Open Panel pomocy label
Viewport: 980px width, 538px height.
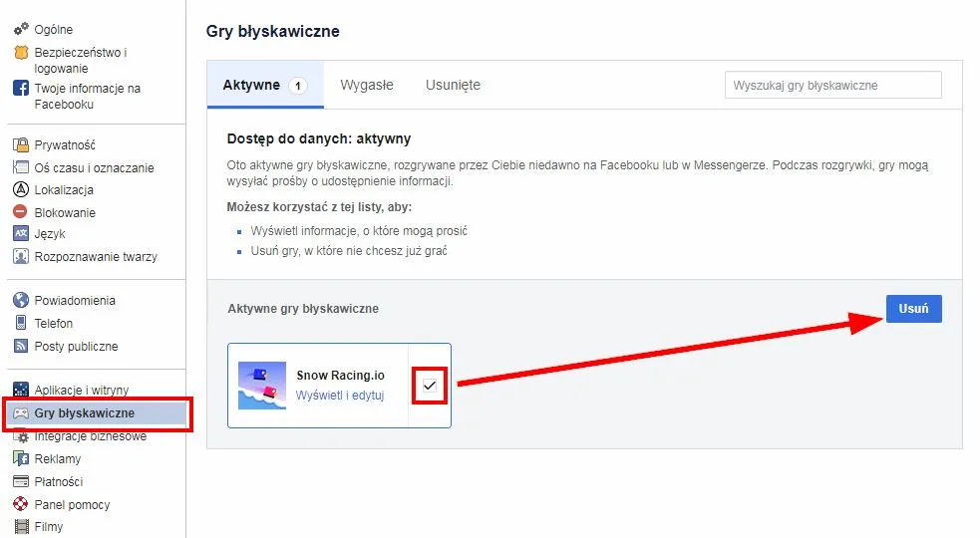point(73,504)
